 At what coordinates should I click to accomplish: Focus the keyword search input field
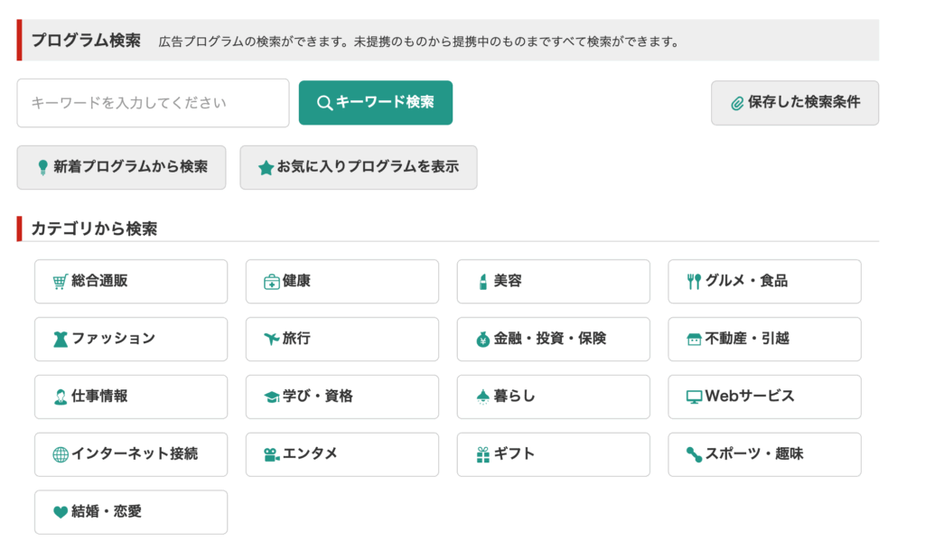pos(153,103)
